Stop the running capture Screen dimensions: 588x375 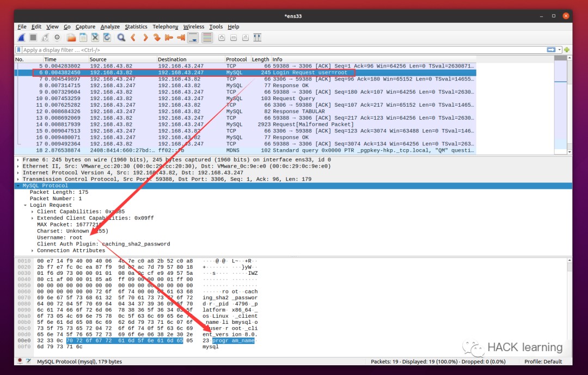point(33,38)
